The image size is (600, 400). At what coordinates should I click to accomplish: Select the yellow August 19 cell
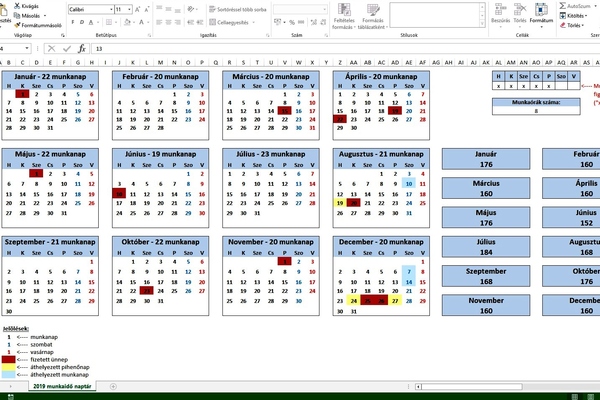point(340,203)
